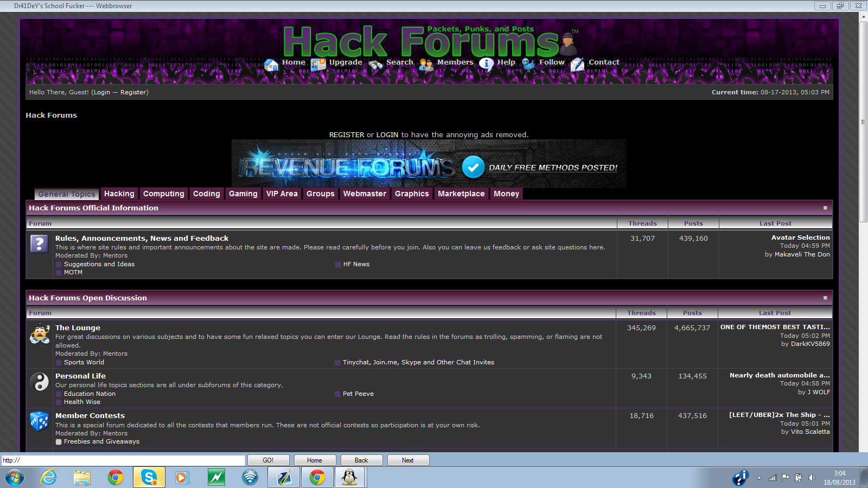This screenshot has width=868, height=488.
Task: Open the Coding tab
Action: (207, 194)
